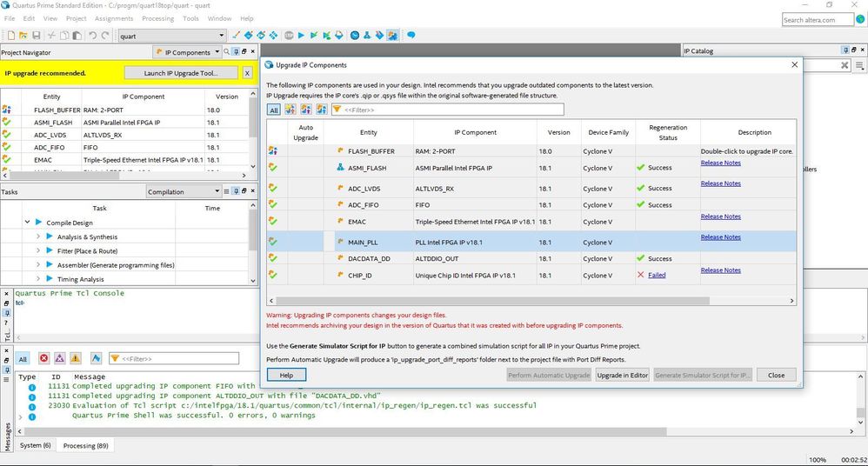Open the Failed link for CHIP_ID
The width and height of the screenshot is (868, 466).
pos(656,275)
